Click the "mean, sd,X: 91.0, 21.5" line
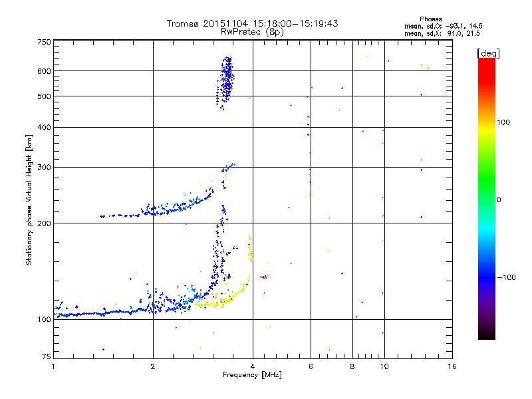 (x=442, y=33)
